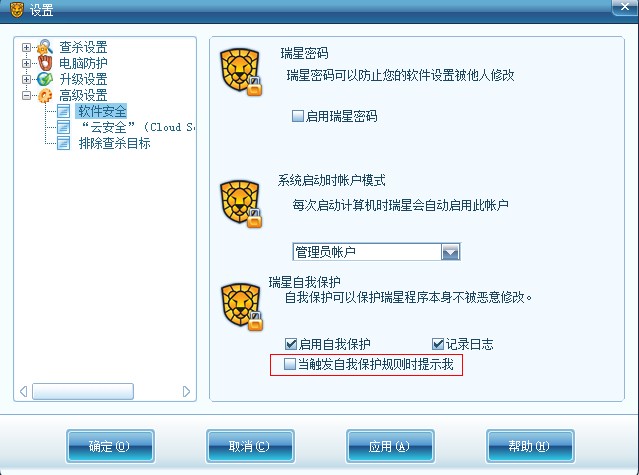
Task: Check 当触发自我保护规则时提示我 option
Action: point(290,364)
